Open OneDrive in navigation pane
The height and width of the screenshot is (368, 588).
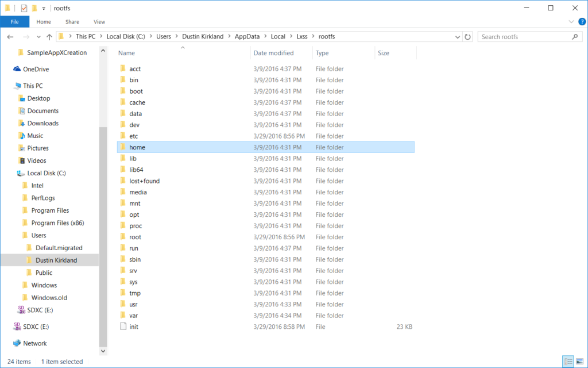(x=36, y=69)
